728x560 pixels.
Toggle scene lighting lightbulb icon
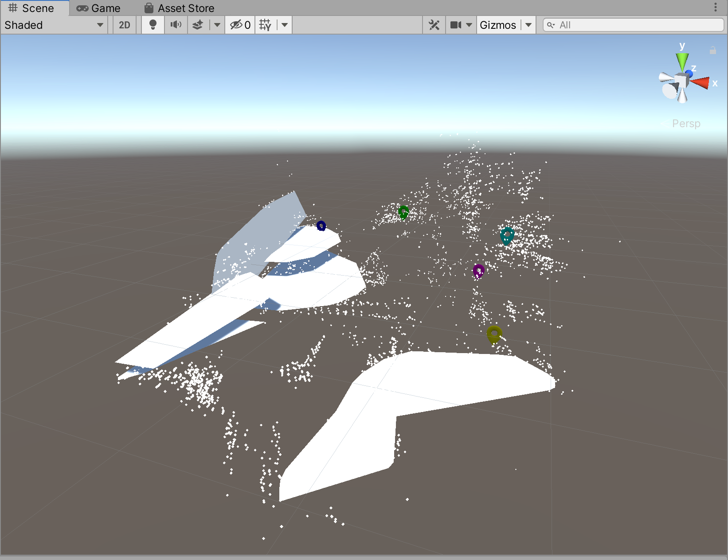[153, 25]
